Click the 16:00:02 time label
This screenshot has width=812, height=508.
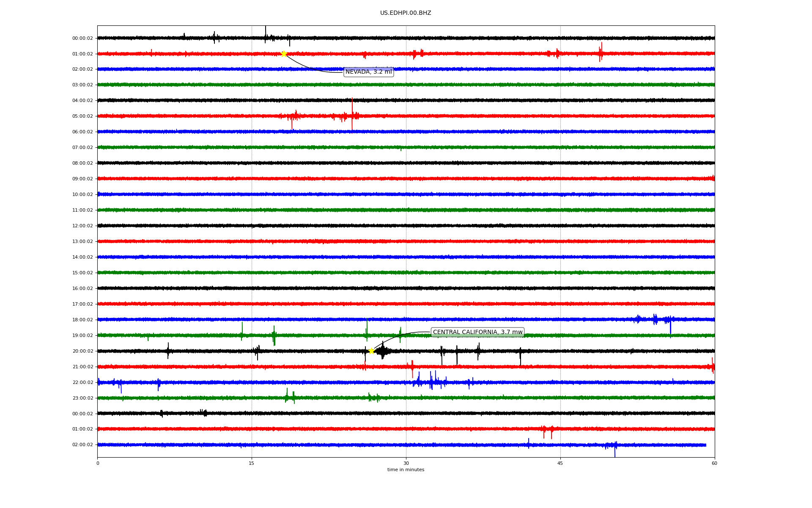point(82,289)
